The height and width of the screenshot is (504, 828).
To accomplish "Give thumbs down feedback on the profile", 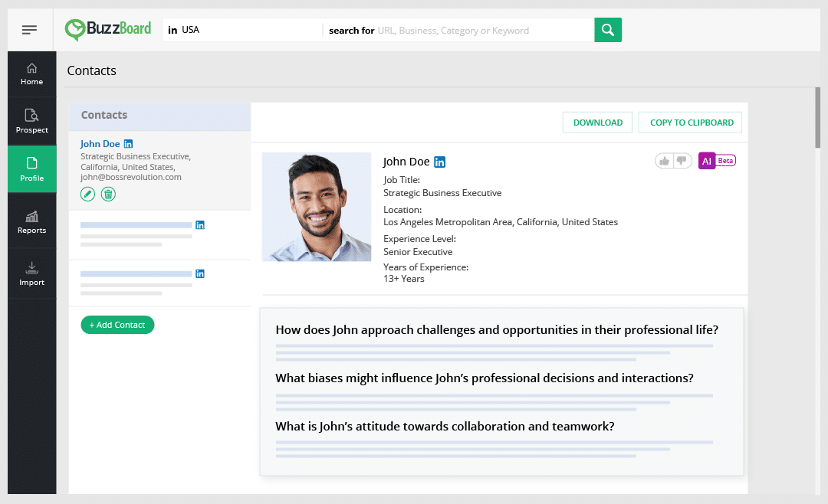I will [x=680, y=161].
